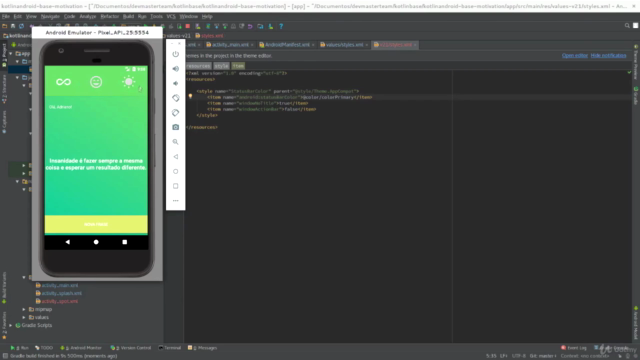Viewport: 640px width, 360px height.
Task: Select activity_splash.xml in project tree
Action: [x=61, y=293]
